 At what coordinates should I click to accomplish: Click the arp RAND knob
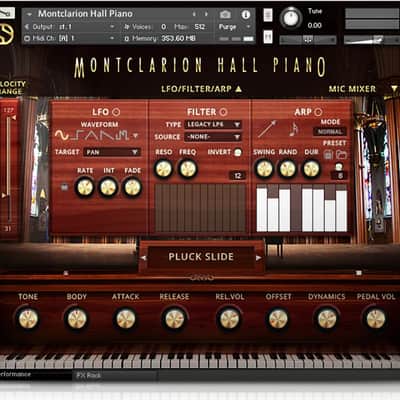pos(288,169)
